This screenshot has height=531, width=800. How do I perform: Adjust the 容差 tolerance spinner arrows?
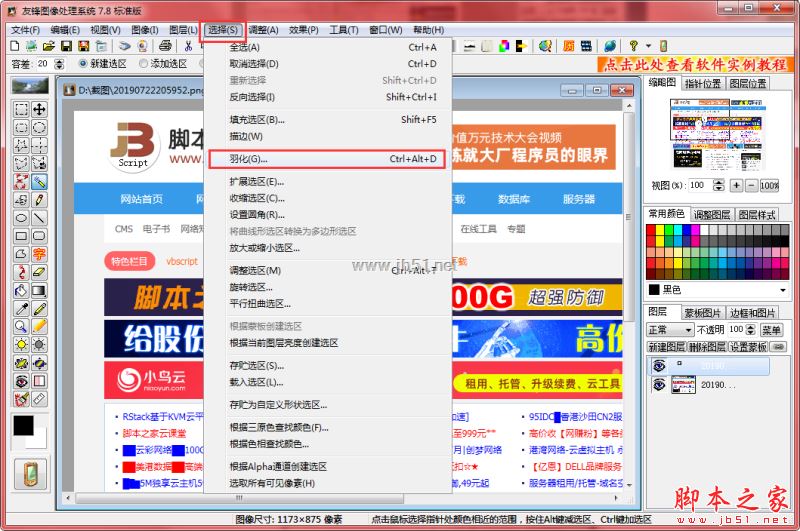click(x=59, y=64)
